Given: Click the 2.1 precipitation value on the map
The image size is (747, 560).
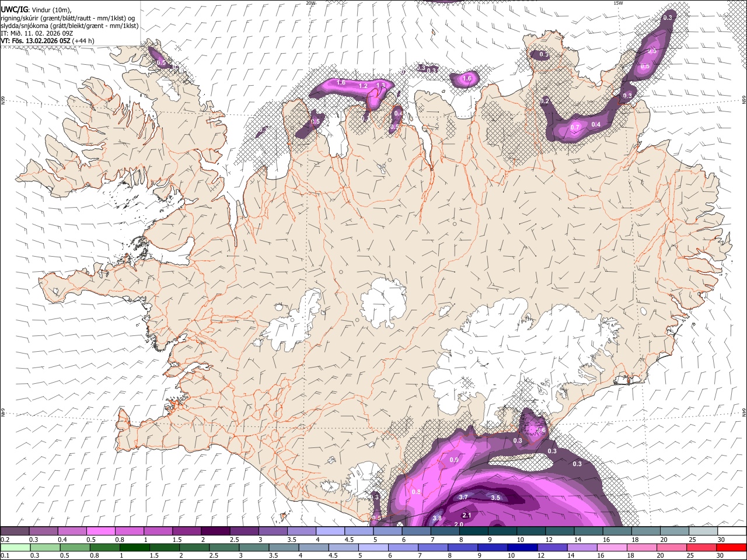Looking at the screenshot, I should point(466,516).
